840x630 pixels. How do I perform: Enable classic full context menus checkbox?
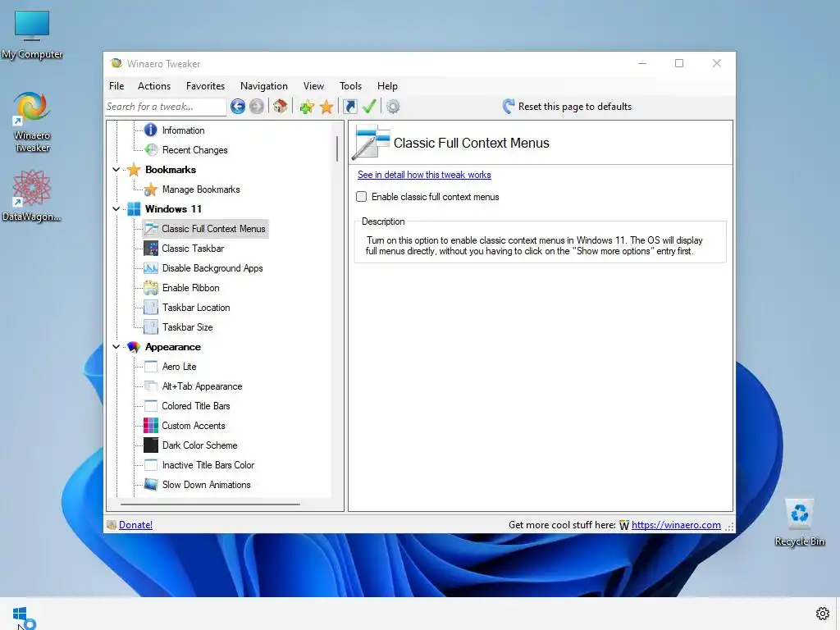pos(362,197)
